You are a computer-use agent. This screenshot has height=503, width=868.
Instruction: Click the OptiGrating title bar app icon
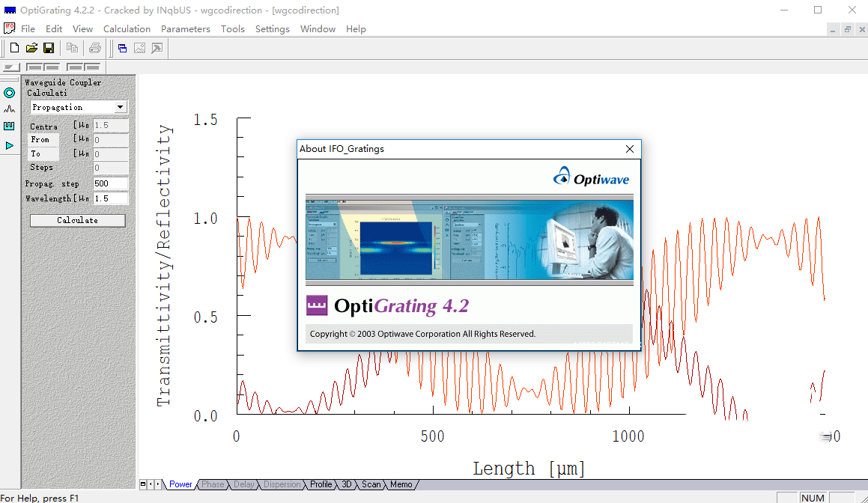pos(10,10)
